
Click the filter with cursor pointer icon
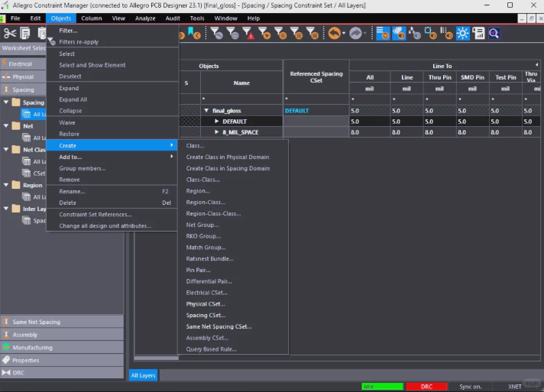pos(264,34)
